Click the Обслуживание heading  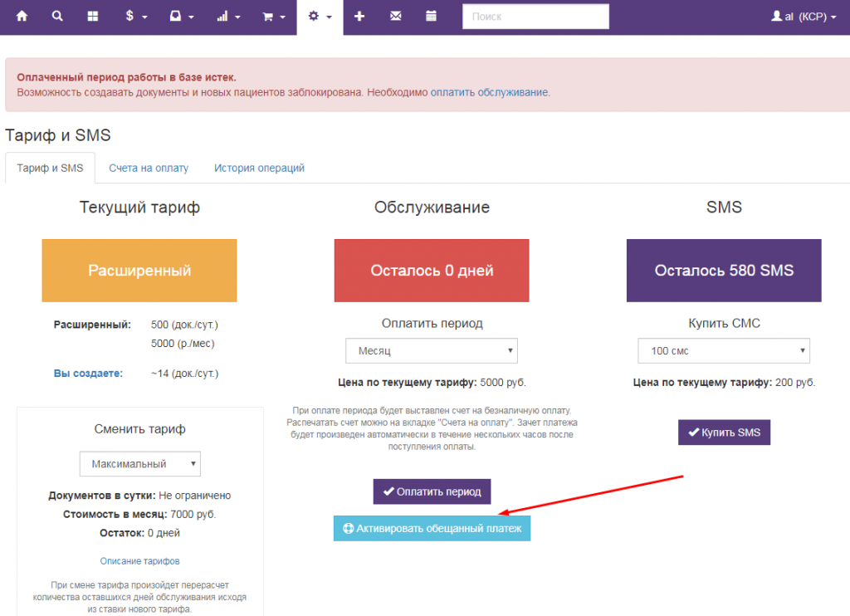tap(432, 208)
